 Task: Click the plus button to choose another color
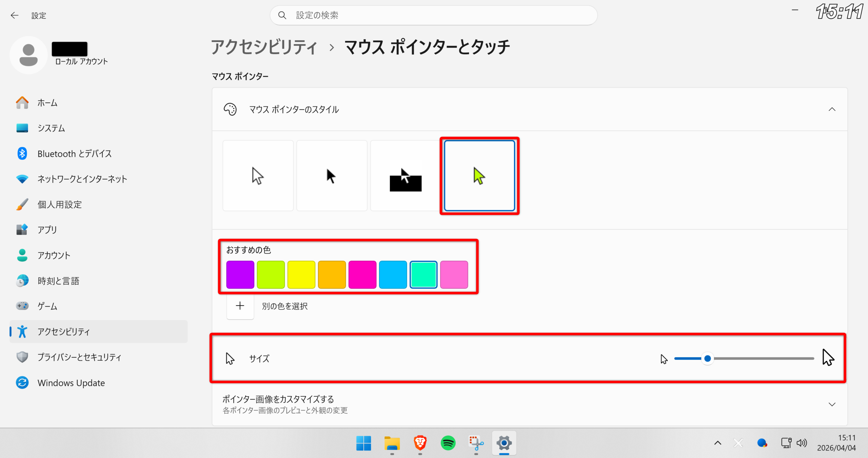(240, 306)
